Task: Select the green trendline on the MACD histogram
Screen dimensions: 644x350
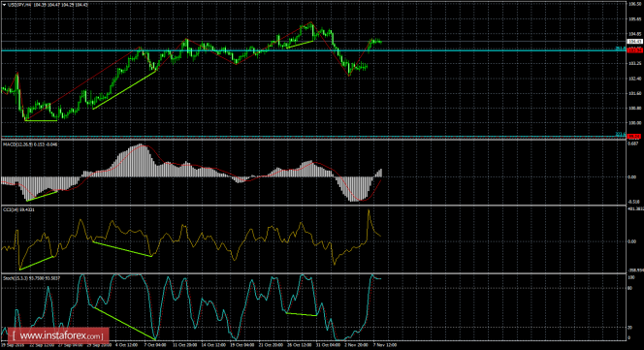Action: click(42, 196)
